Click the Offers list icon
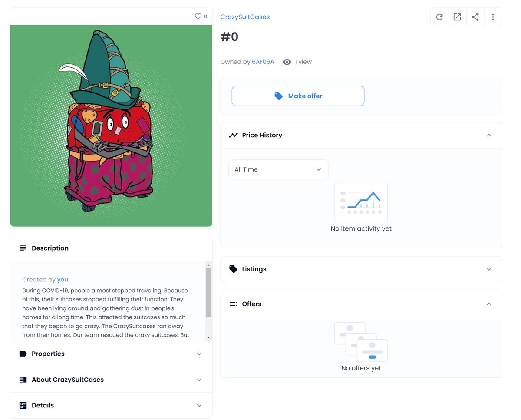 pos(233,304)
